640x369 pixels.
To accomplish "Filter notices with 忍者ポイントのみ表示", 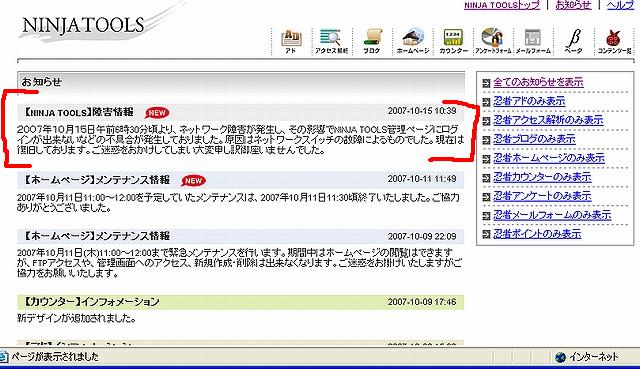I will tap(537, 234).
